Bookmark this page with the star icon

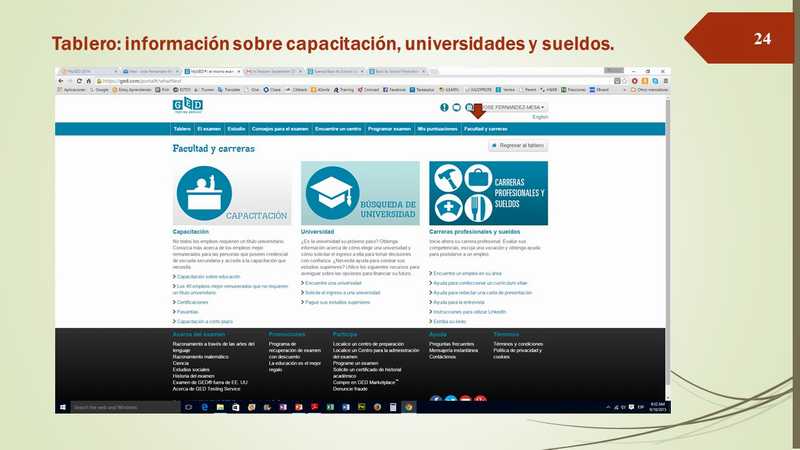(x=624, y=81)
